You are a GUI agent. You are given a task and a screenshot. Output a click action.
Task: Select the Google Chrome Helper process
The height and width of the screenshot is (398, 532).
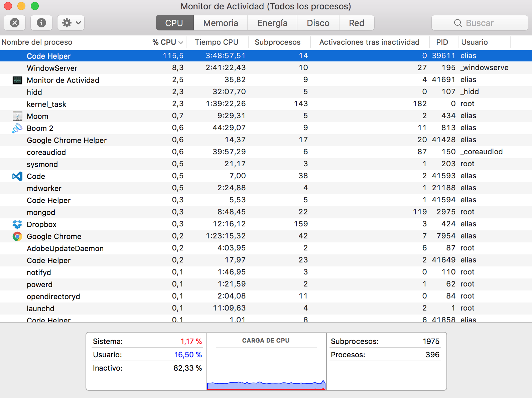click(266, 140)
